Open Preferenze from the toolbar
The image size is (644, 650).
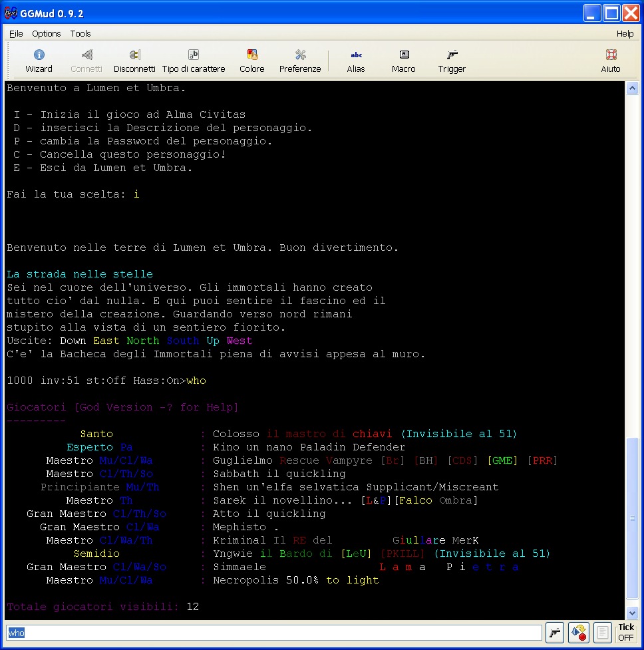coord(300,61)
